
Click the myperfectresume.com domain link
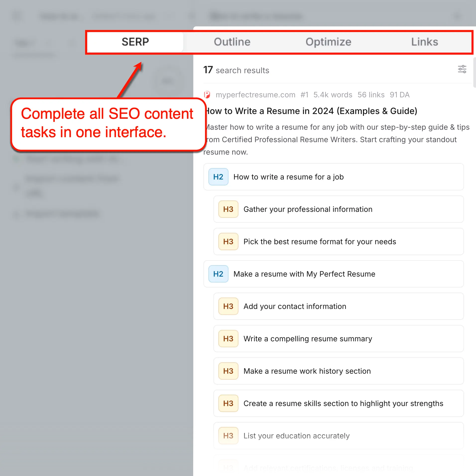click(255, 95)
